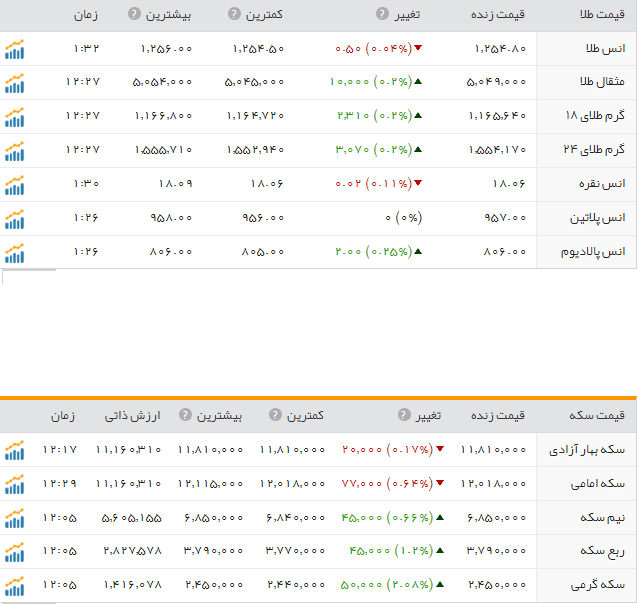640x604 pixels.
Task: Click highest price ۱۲,۱۱۵,۰۰۰ of سکه امامی
Action: [x=210, y=484]
